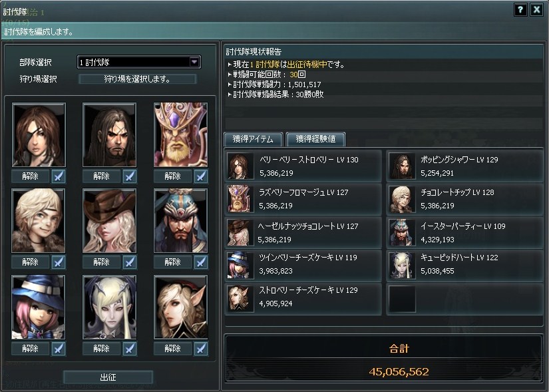Select ラズベリーフロマージュ LV 127 character icon

click(240, 199)
